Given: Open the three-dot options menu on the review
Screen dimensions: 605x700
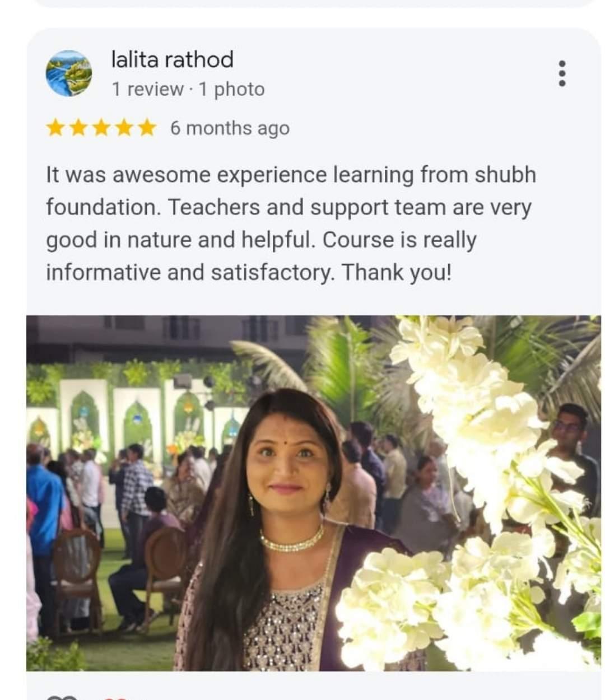Looking at the screenshot, I should pyautogui.click(x=562, y=73).
